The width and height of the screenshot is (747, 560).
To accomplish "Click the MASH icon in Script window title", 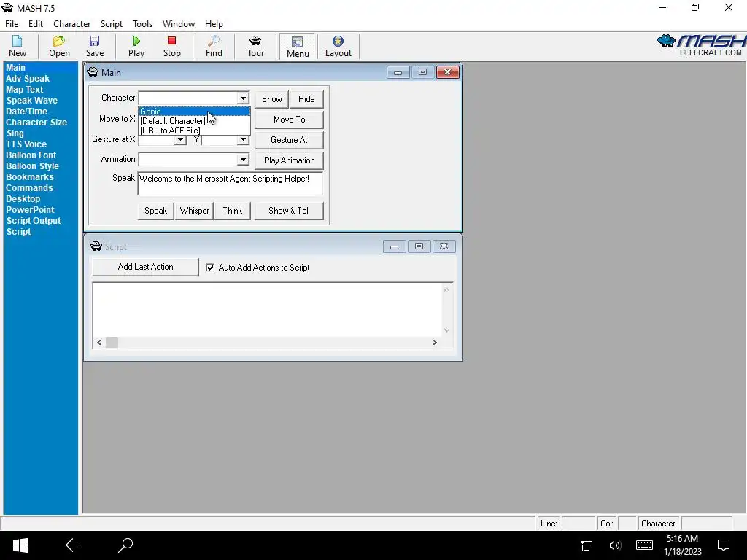I will point(96,246).
